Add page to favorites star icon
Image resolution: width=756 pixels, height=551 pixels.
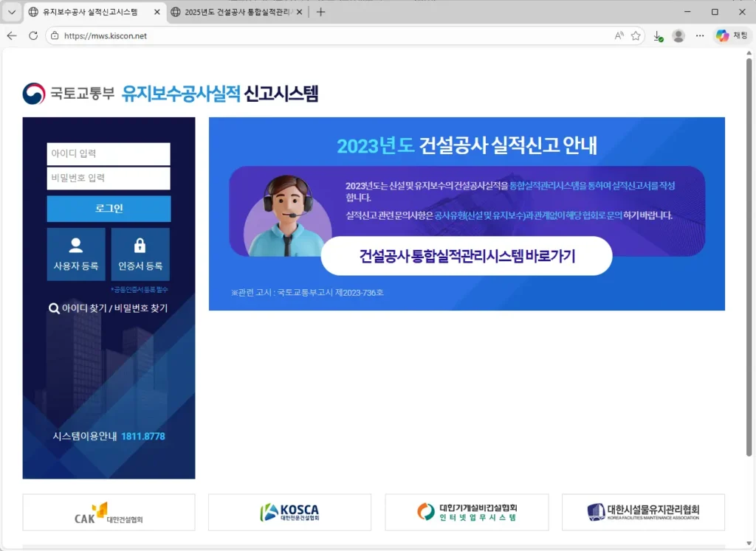tap(636, 35)
